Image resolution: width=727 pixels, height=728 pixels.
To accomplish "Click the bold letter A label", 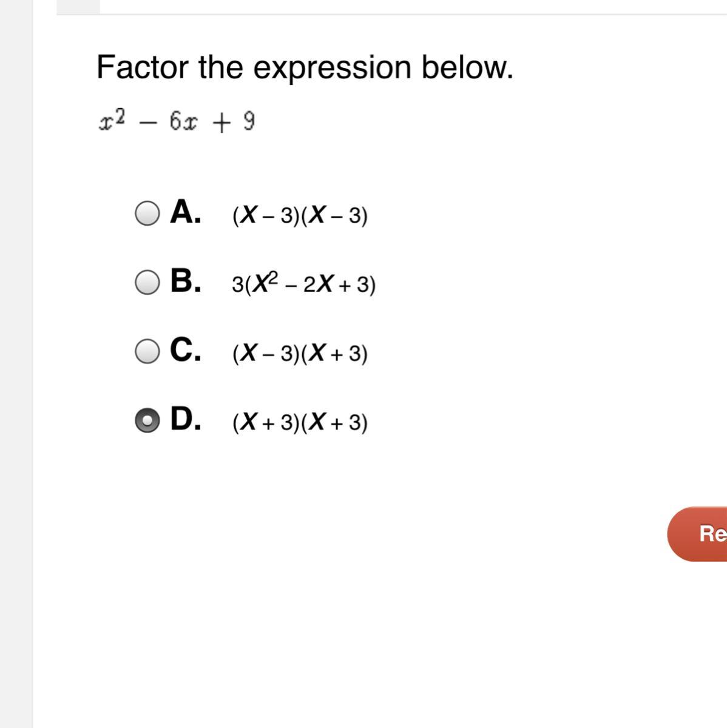I will tap(185, 212).
